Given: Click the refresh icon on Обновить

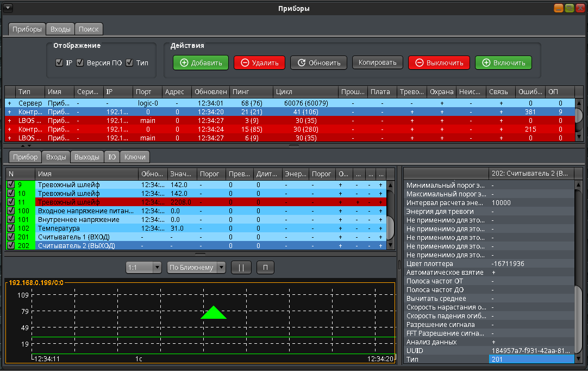Looking at the screenshot, I should (x=301, y=63).
